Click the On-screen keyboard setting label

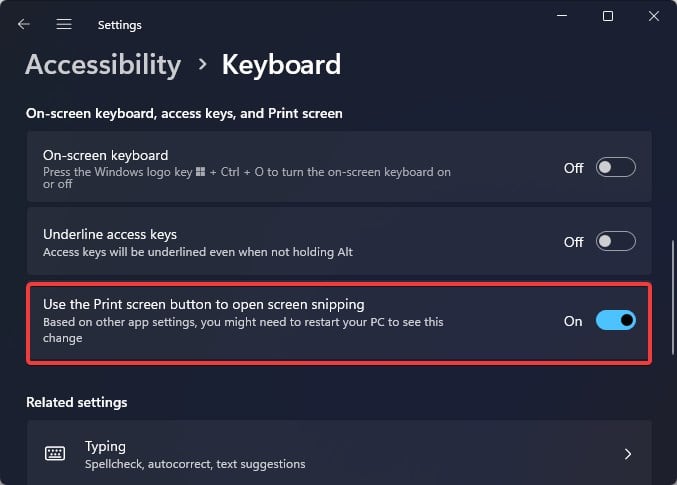tap(105, 156)
